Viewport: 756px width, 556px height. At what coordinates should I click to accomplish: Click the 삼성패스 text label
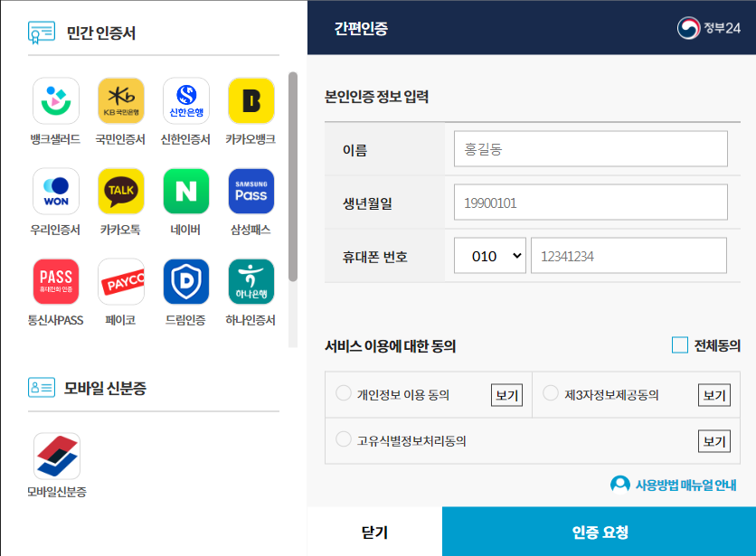[250, 230]
